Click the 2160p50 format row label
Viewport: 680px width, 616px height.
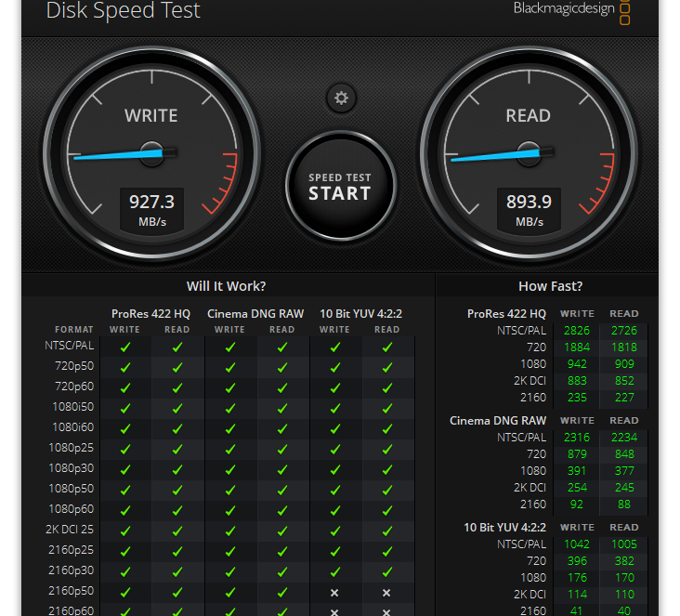72,591
